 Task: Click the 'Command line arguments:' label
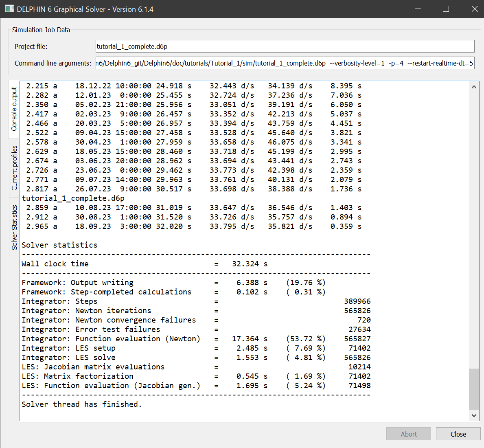[53, 63]
